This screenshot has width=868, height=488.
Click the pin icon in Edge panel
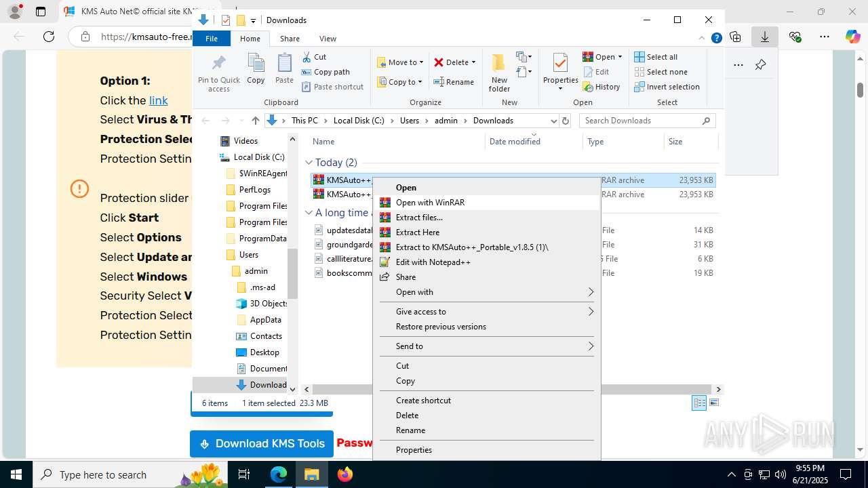pyautogui.click(x=760, y=65)
